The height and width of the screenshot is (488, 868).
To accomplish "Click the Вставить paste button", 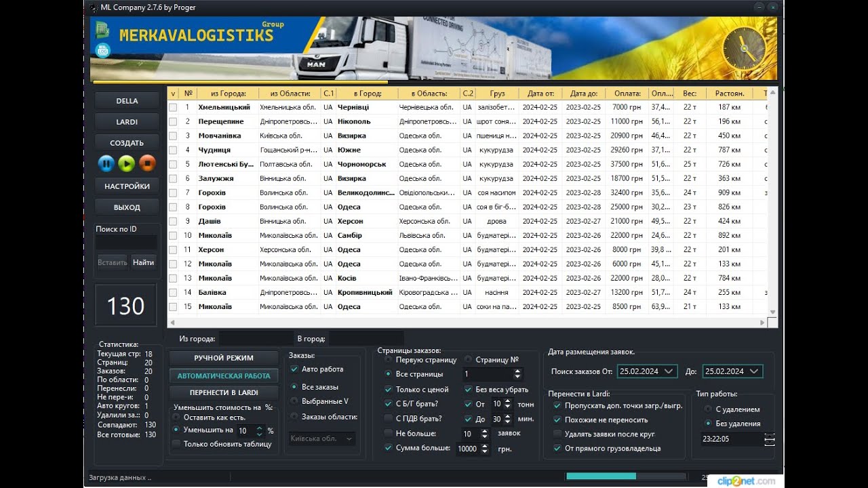I will point(112,262).
